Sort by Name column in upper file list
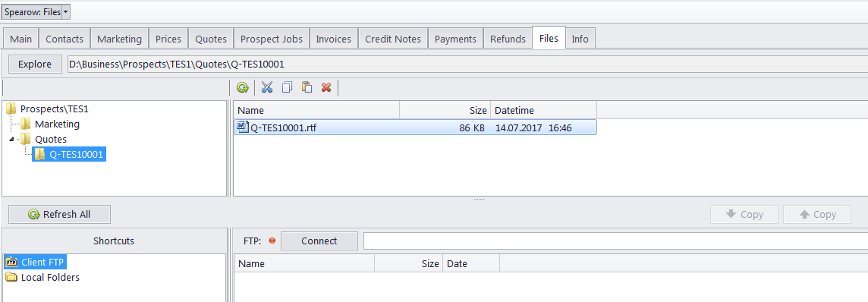 tap(316, 111)
